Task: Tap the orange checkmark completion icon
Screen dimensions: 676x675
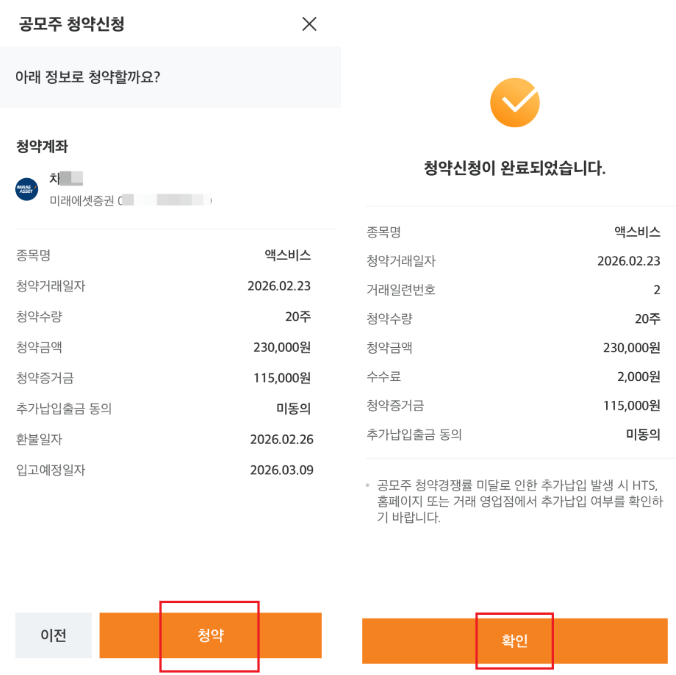Action: coord(514,103)
